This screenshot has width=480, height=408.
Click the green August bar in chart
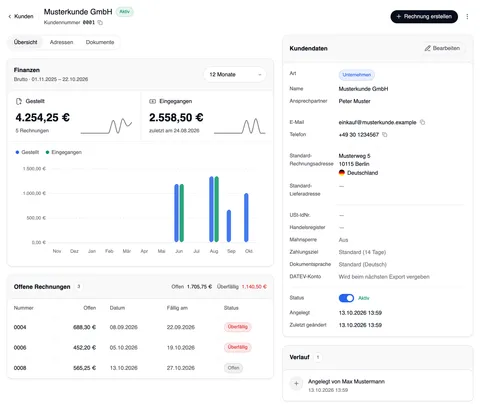[x=217, y=209]
